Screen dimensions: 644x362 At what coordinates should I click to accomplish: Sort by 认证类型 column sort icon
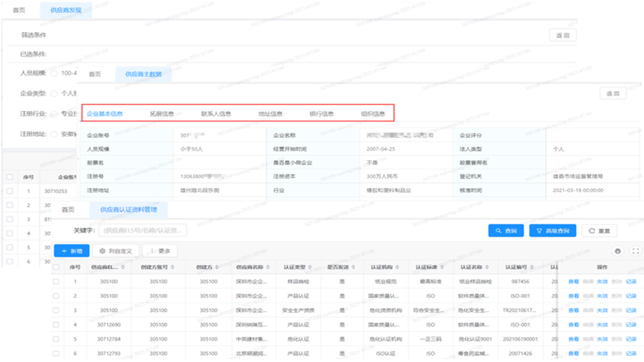[x=310, y=267]
